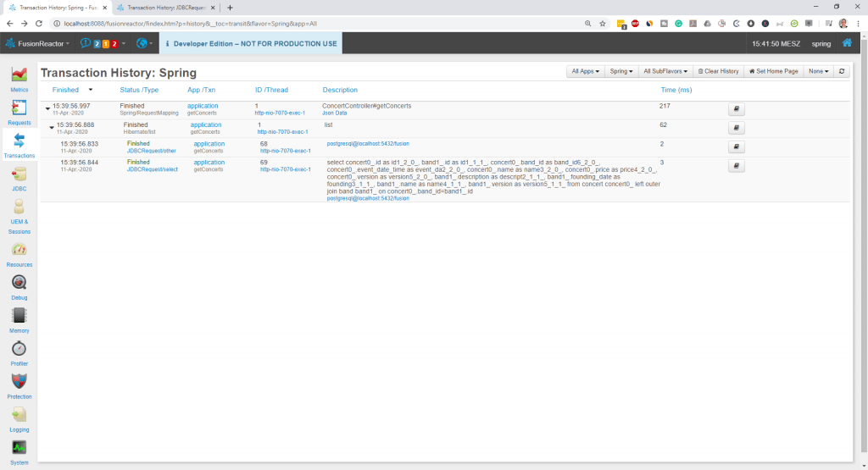
Task: Open the Requests sidebar section
Action: tap(19, 113)
